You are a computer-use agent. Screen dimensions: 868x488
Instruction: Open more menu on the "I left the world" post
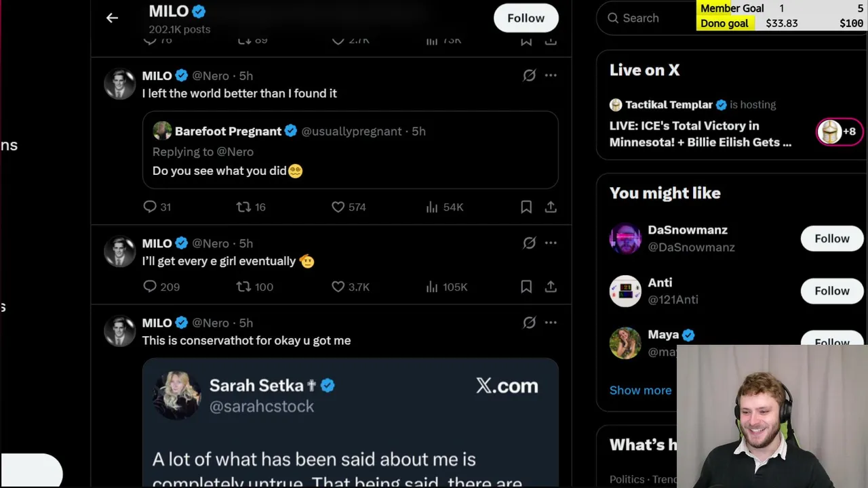point(551,75)
